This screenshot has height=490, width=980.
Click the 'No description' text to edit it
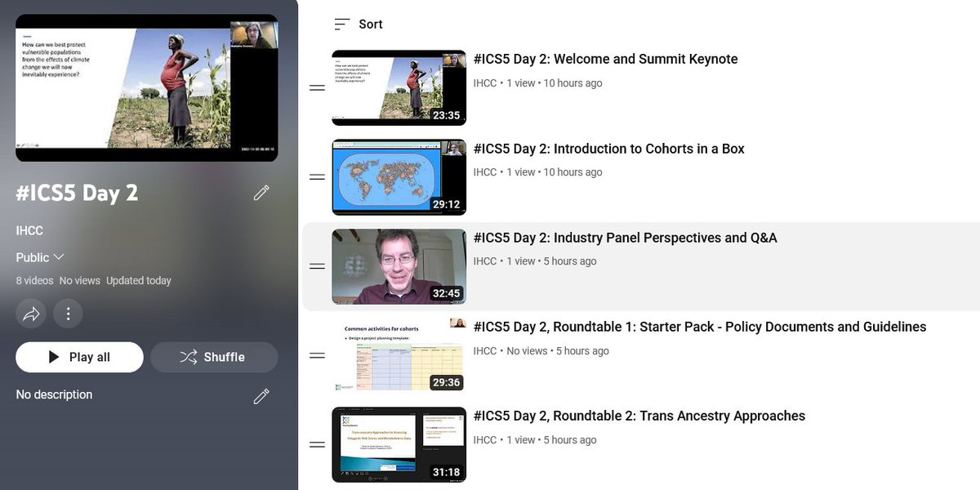[x=53, y=394]
